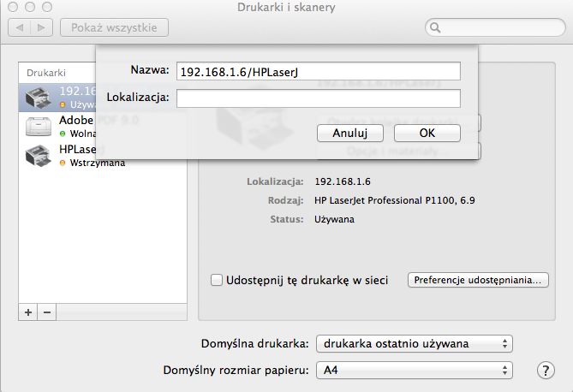Image resolution: width=573 pixels, height=392 pixels.
Task: Remove printer with the minus button
Action: point(47,312)
